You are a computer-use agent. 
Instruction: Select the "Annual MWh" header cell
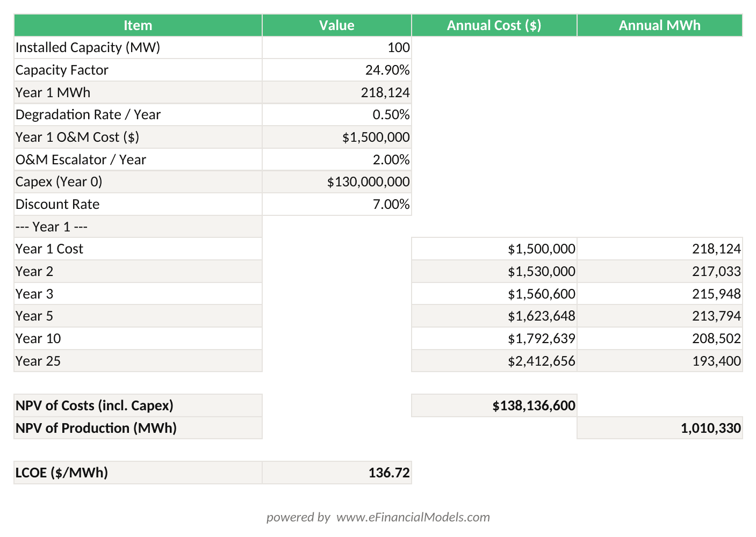click(660, 25)
